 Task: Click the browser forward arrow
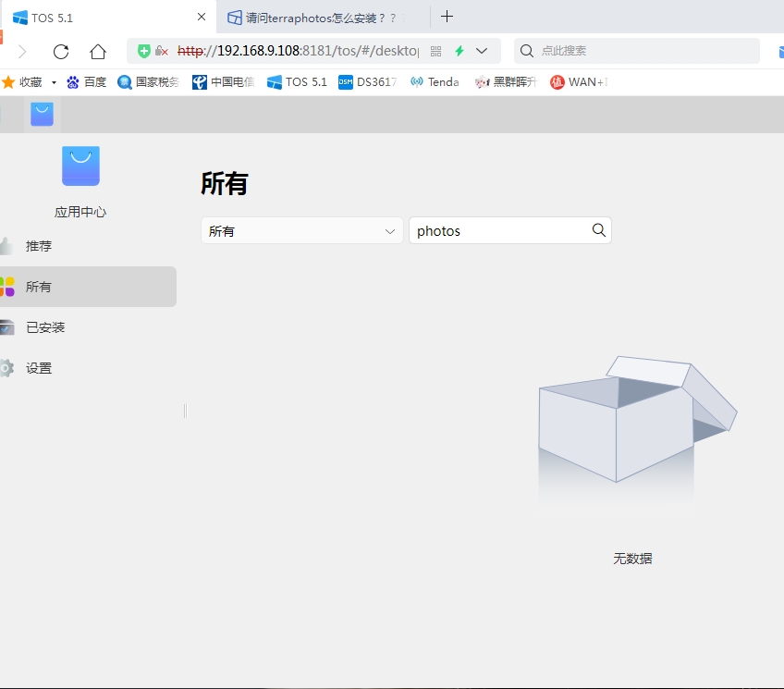point(22,52)
